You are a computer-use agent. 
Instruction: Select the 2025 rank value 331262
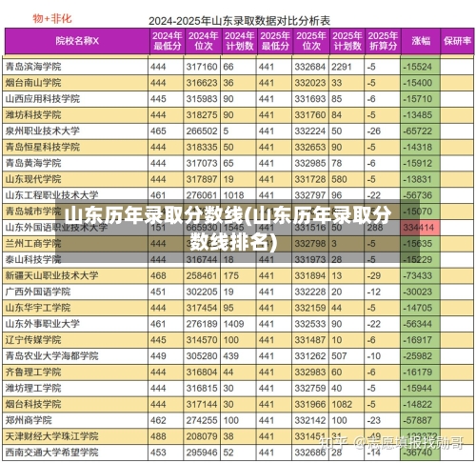[310, 356]
